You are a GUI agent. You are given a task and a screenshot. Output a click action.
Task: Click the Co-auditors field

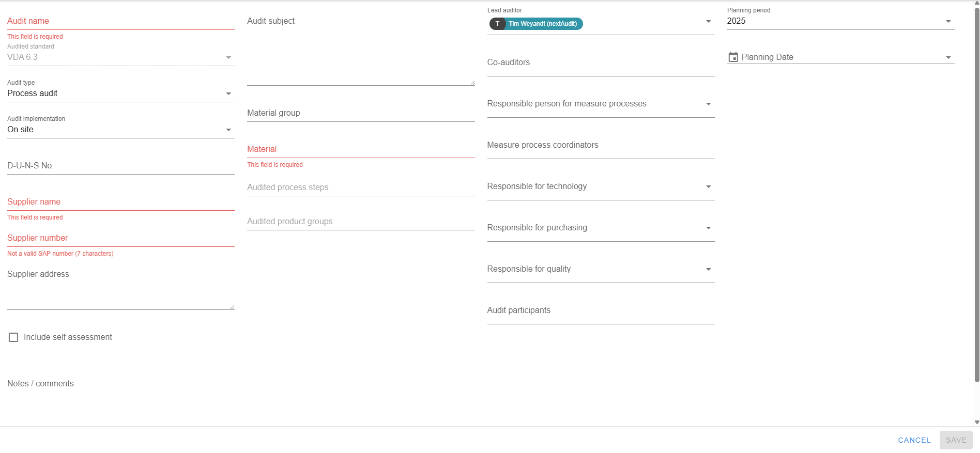[600, 63]
